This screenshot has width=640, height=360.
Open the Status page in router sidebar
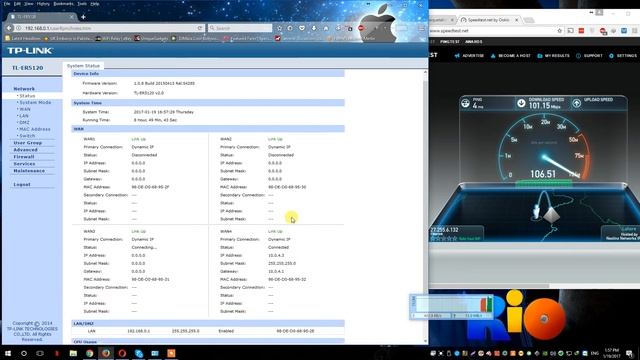pyautogui.click(x=27, y=96)
